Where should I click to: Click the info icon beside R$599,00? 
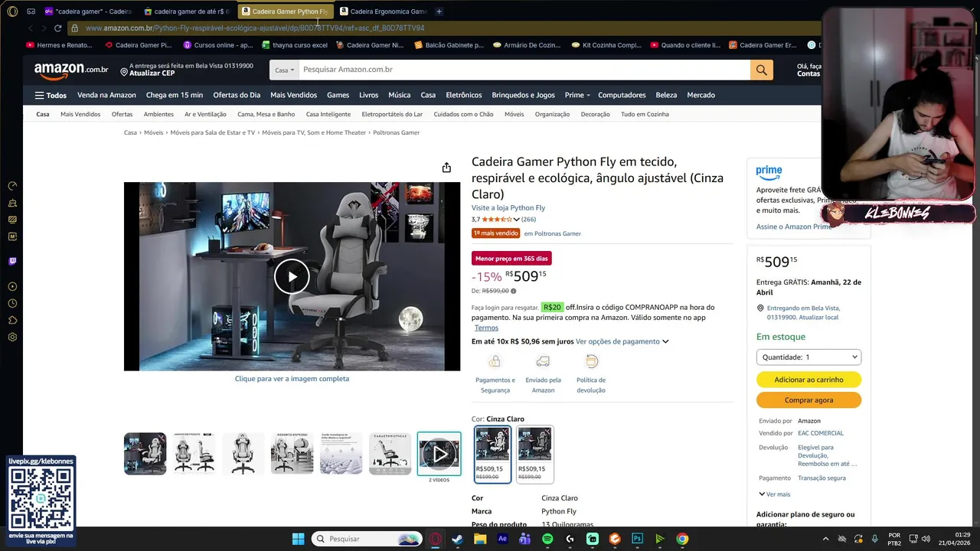[x=513, y=291]
